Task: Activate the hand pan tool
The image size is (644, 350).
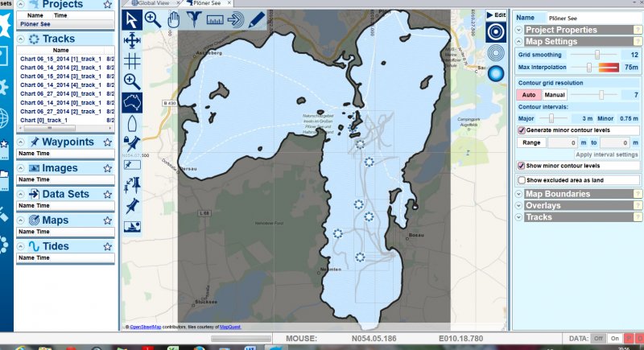Action: click(x=173, y=18)
